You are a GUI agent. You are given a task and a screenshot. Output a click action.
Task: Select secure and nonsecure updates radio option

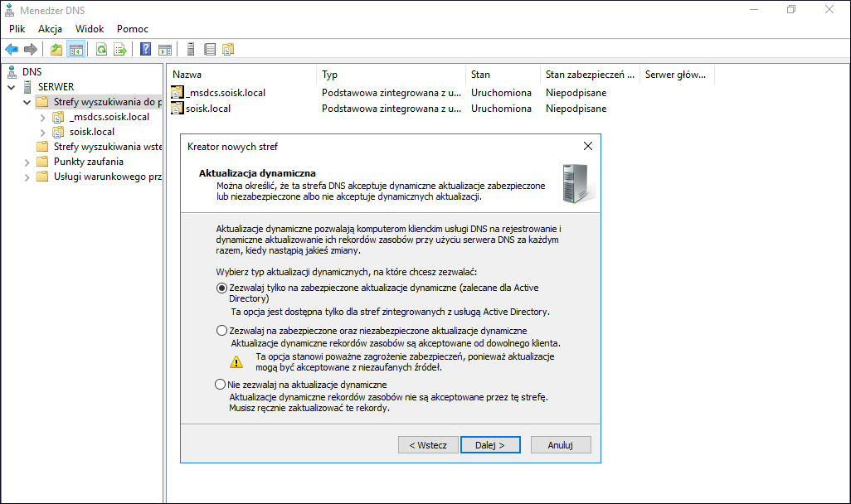click(x=221, y=331)
